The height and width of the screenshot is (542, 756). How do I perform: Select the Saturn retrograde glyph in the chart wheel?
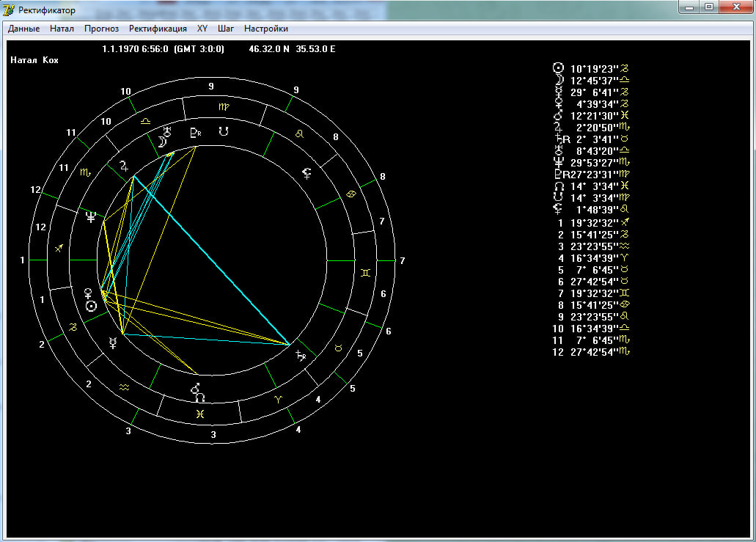(x=301, y=356)
